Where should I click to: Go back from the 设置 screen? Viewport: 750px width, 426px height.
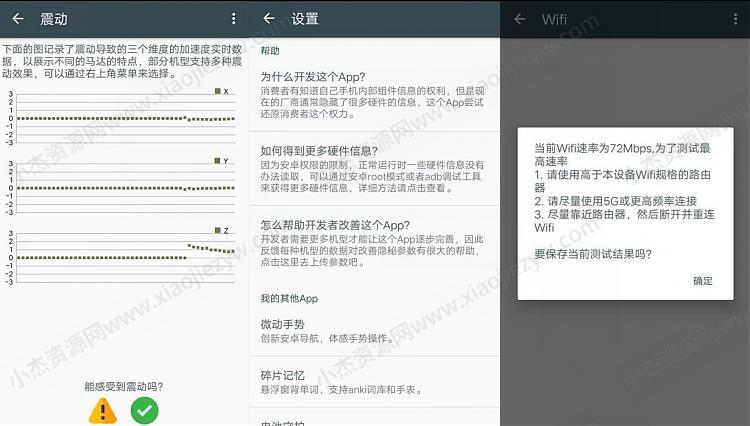click(x=269, y=19)
